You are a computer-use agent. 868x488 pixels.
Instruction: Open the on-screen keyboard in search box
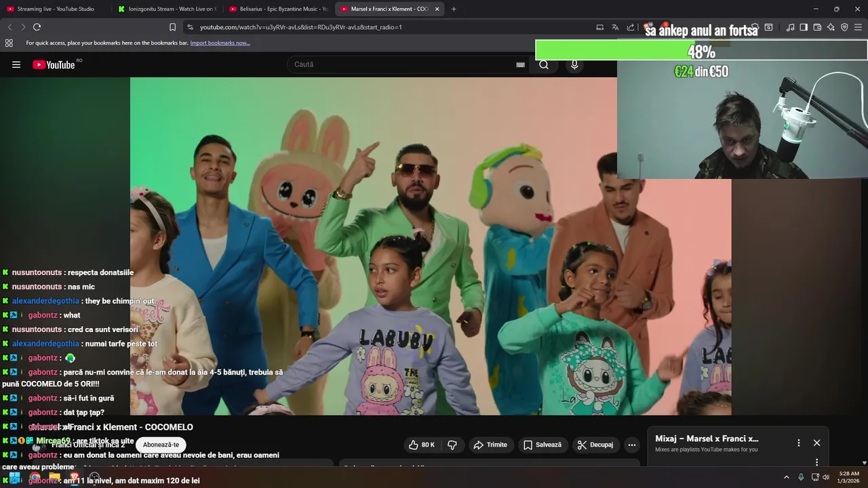pyautogui.click(x=520, y=65)
